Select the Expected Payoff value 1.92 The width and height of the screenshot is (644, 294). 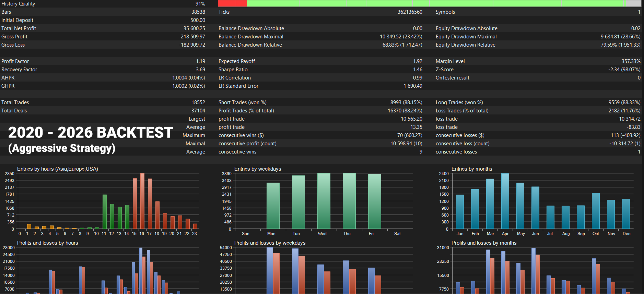[x=418, y=61]
